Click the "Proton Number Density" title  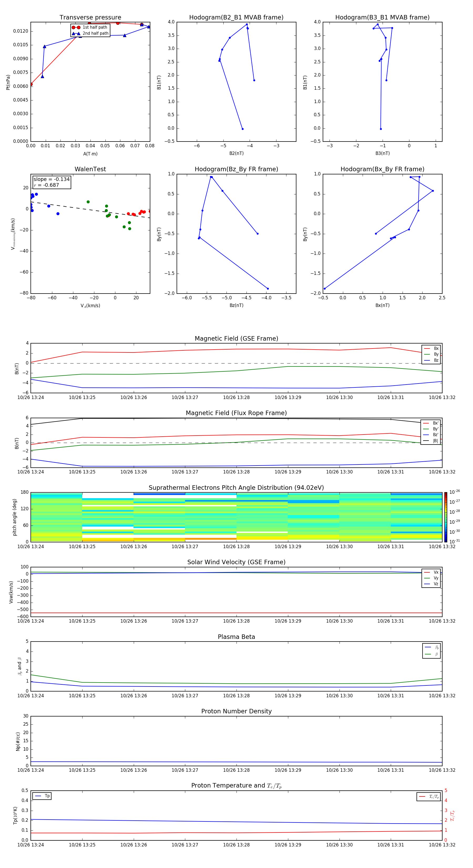[236, 711]
